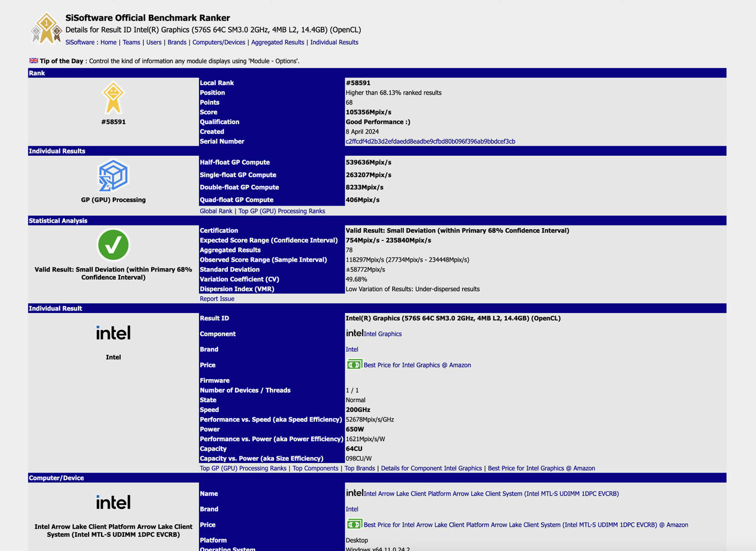Click the Power value 650W
This screenshot has width=756, height=551.
[354, 429]
